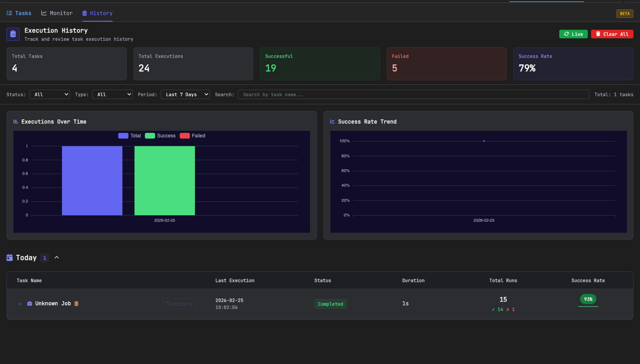Click the Unknown Job task name
Image resolution: width=640 pixels, height=364 pixels.
[x=53, y=304]
